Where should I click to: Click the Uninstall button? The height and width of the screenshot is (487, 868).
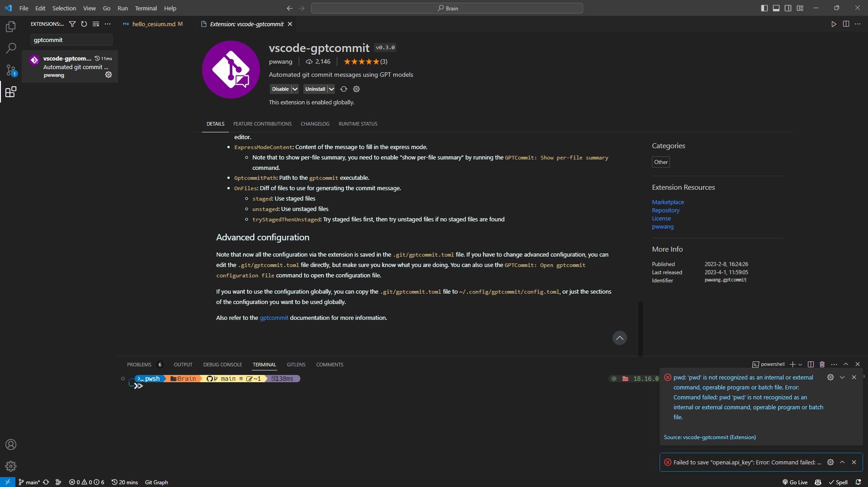(x=315, y=89)
